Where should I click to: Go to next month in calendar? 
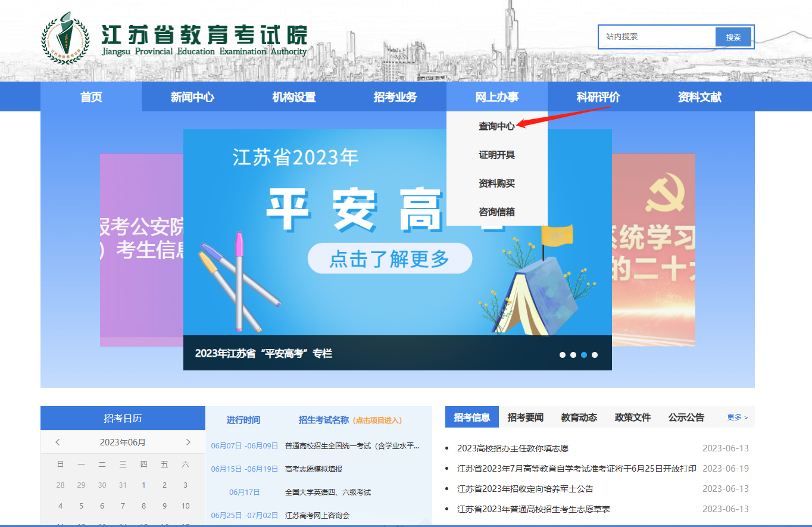(x=188, y=442)
